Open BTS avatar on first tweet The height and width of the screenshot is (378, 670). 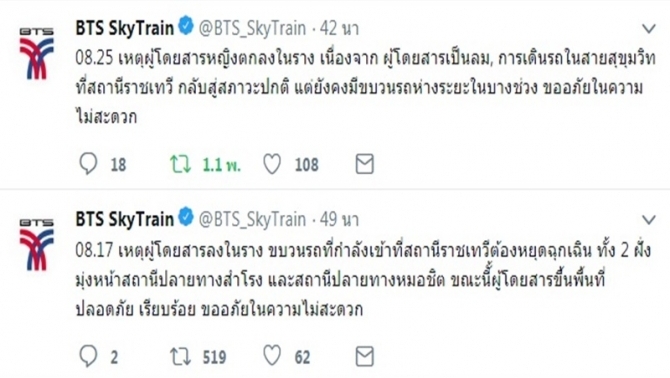point(37,53)
